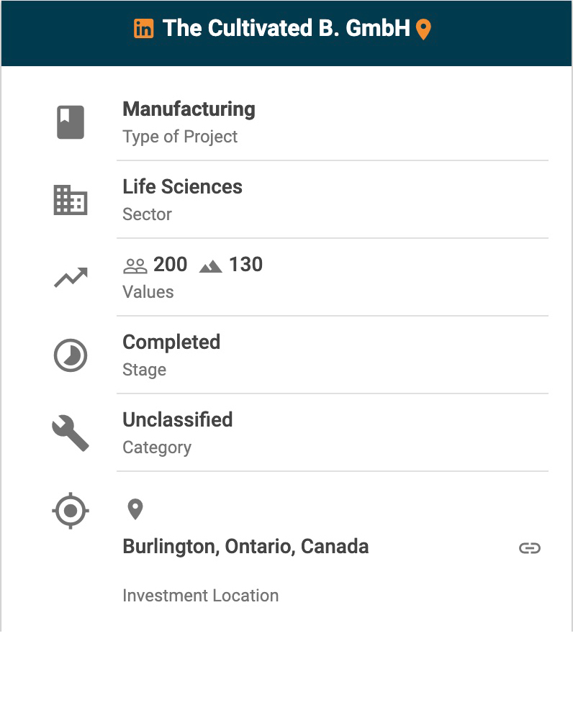Click the mountain icon beside 130
The height and width of the screenshot is (728, 573).
[210, 266]
